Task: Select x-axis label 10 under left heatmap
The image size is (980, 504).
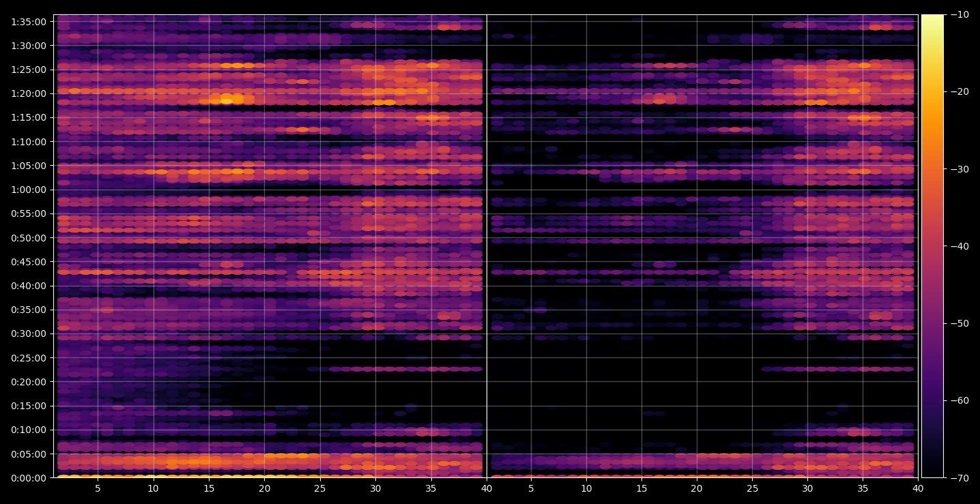Action: click(x=153, y=488)
